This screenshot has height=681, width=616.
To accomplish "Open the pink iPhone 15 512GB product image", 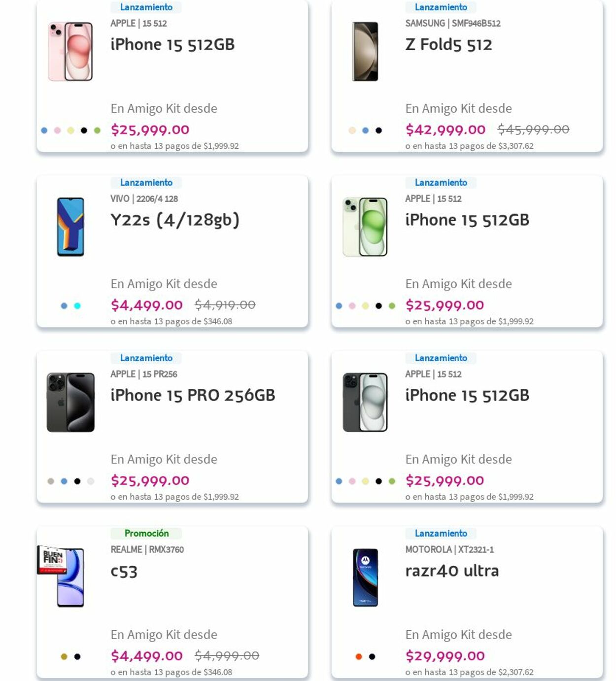I will 70,51.
